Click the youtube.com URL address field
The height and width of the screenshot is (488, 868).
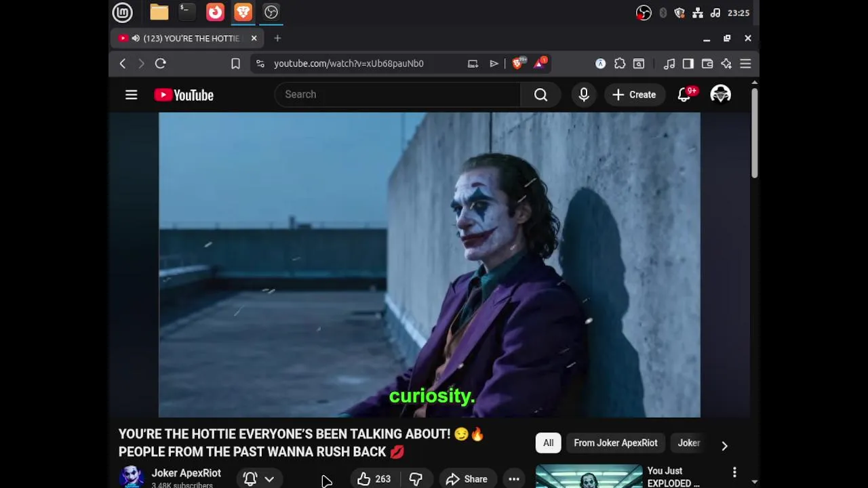[349, 64]
